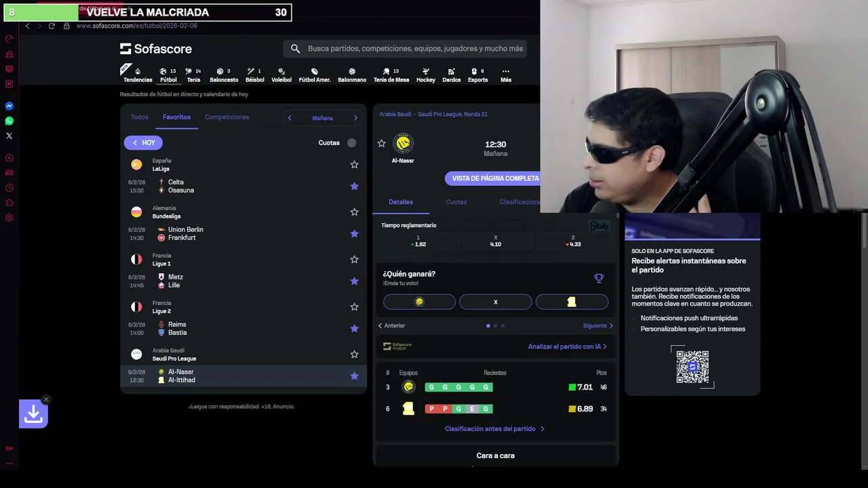This screenshot has height=488, width=868.
Task: Select the Voleibol sport icon
Action: point(281,75)
